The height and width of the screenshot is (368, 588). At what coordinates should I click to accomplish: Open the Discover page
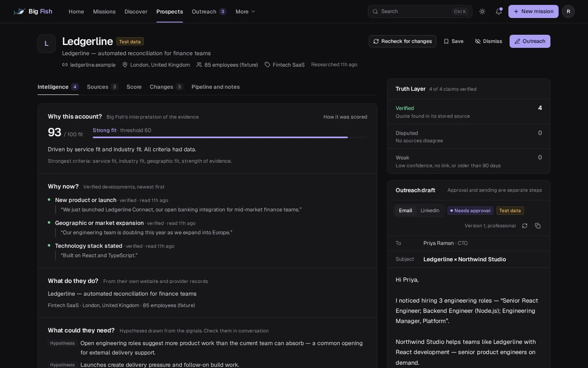(136, 11)
